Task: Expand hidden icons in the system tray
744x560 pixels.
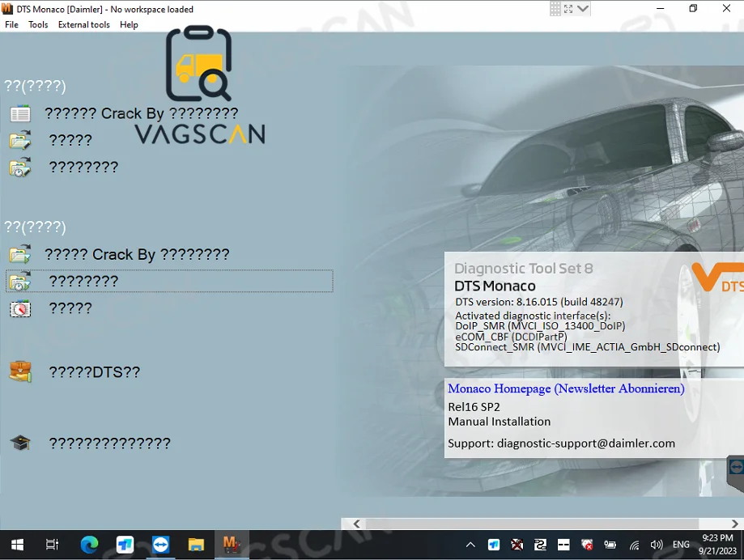Action: point(470,544)
